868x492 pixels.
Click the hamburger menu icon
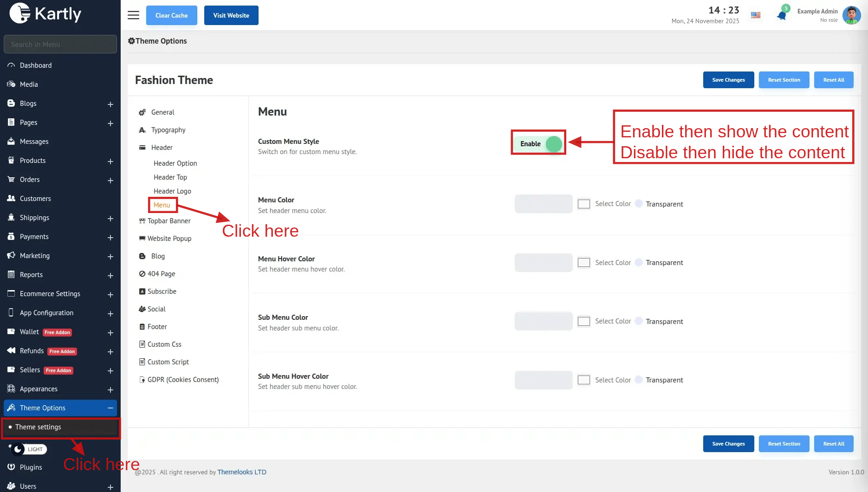click(x=133, y=15)
